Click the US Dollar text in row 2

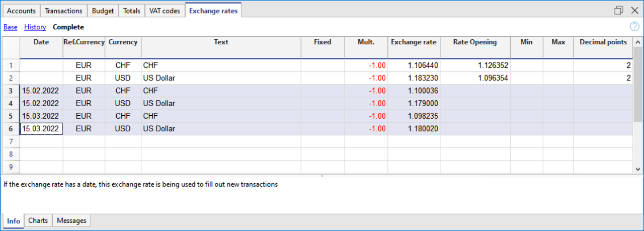point(159,78)
